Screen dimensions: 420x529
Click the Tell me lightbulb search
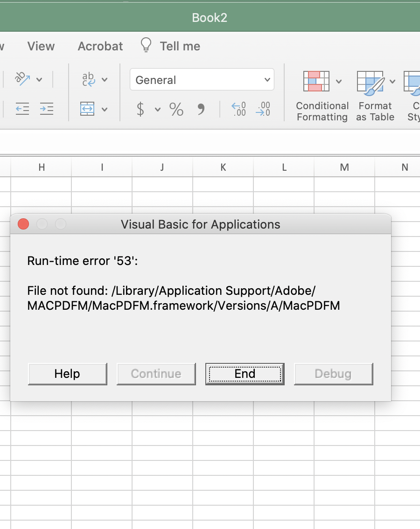tap(170, 46)
